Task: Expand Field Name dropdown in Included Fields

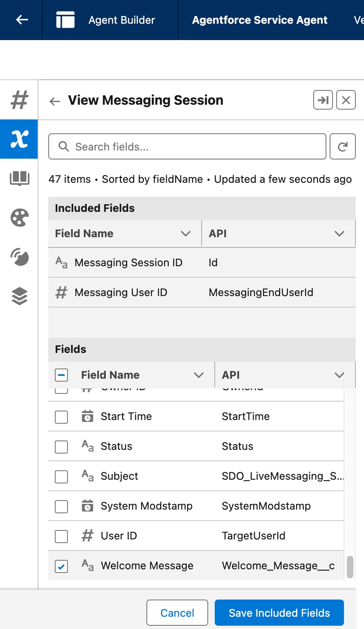Action: point(186,234)
